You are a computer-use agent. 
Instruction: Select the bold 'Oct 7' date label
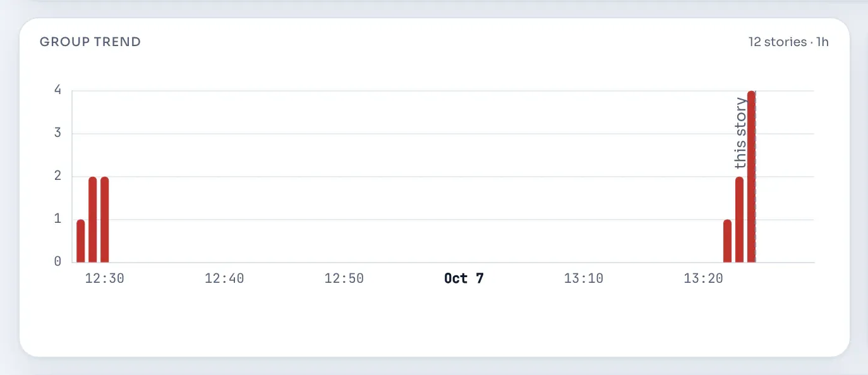(x=464, y=278)
